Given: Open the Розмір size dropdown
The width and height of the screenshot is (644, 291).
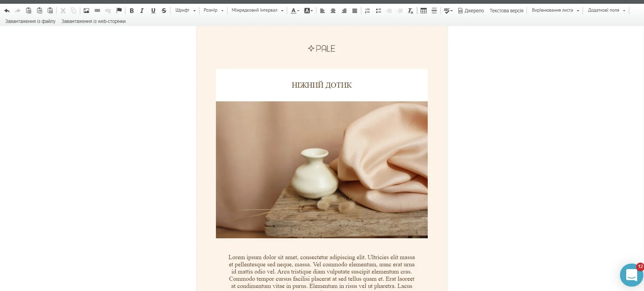Looking at the screenshot, I should pyautogui.click(x=214, y=11).
